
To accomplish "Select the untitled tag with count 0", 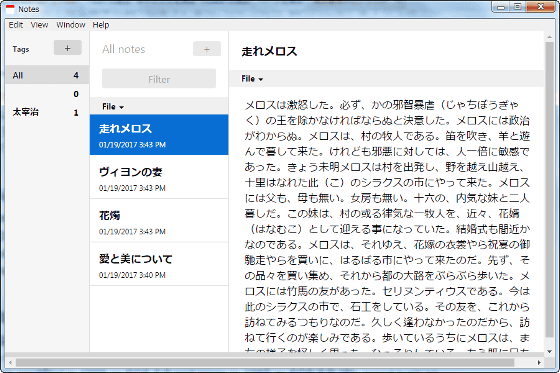I will coord(47,94).
